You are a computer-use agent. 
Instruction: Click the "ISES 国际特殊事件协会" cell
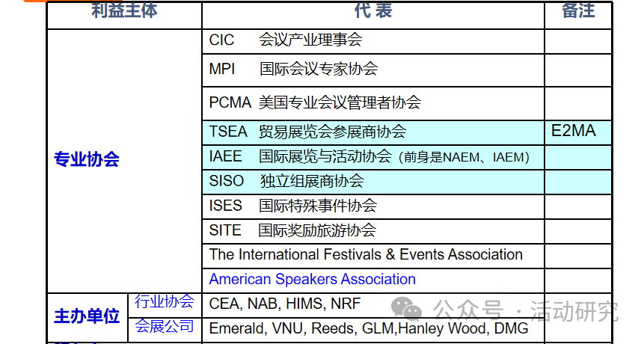click(x=373, y=206)
